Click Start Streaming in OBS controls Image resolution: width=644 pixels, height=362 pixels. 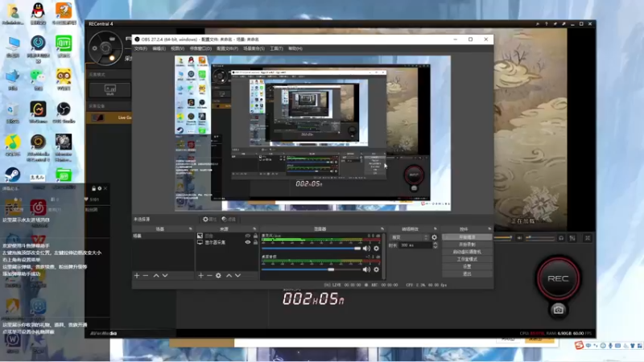point(467,237)
